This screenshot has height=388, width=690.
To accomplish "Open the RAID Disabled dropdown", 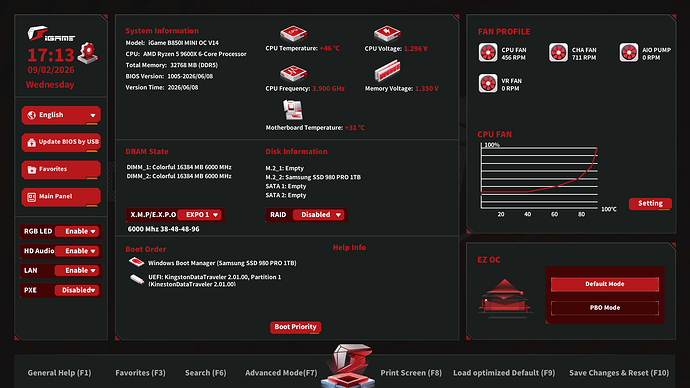I will pos(319,215).
